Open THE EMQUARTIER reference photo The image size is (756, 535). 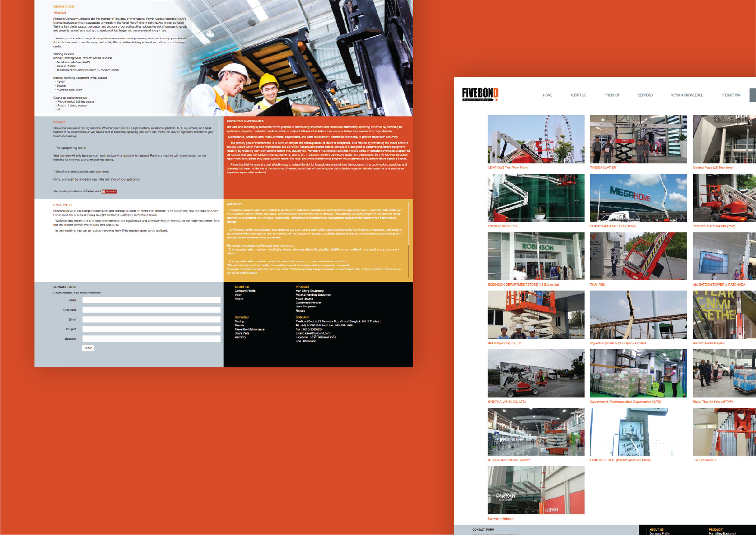tap(638, 139)
